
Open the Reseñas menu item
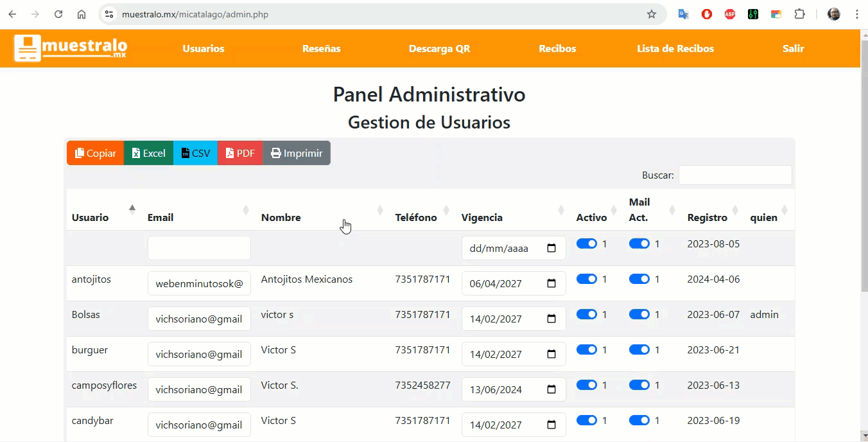[x=321, y=48]
